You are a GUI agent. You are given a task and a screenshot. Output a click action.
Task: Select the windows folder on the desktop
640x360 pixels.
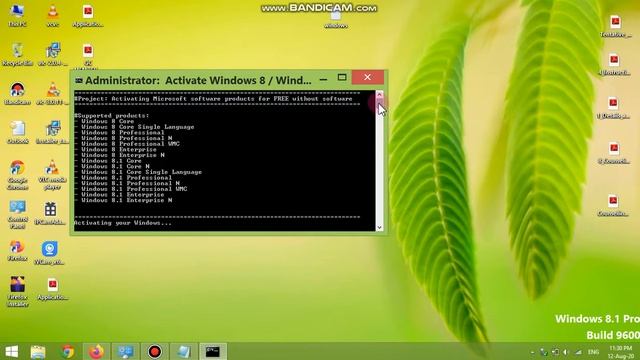click(336, 20)
